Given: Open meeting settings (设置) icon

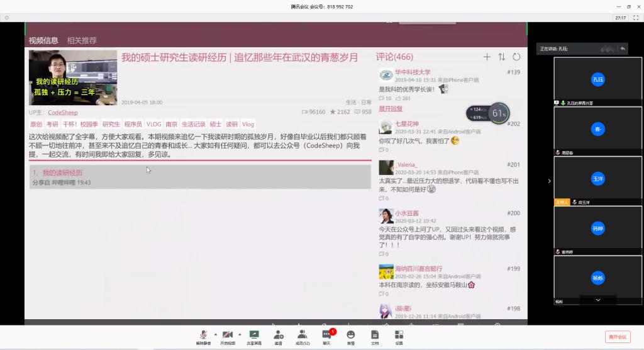Looking at the screenshot, I should (x=399, y=336).
